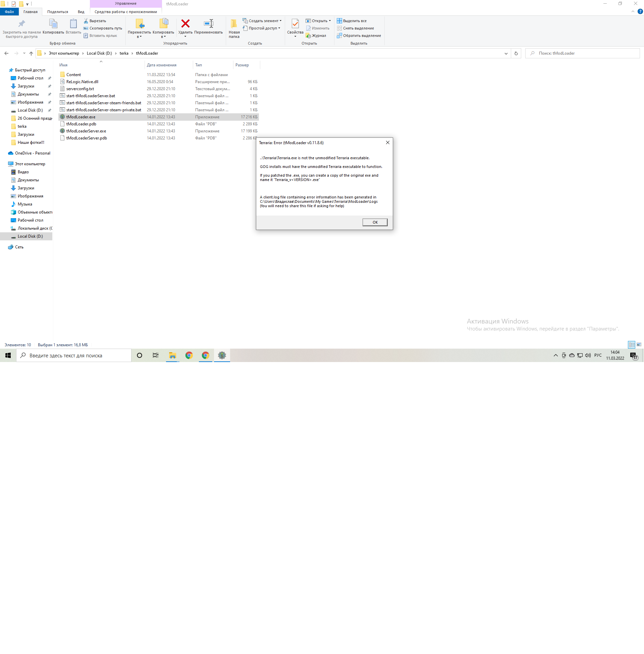Click the Скопировать путь icon

click(85, 28)
